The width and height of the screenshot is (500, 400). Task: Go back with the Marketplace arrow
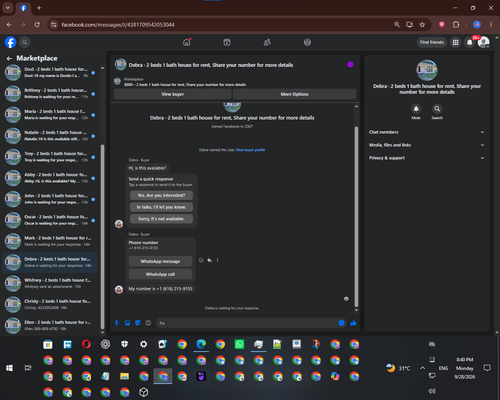[x=9, y=58]
